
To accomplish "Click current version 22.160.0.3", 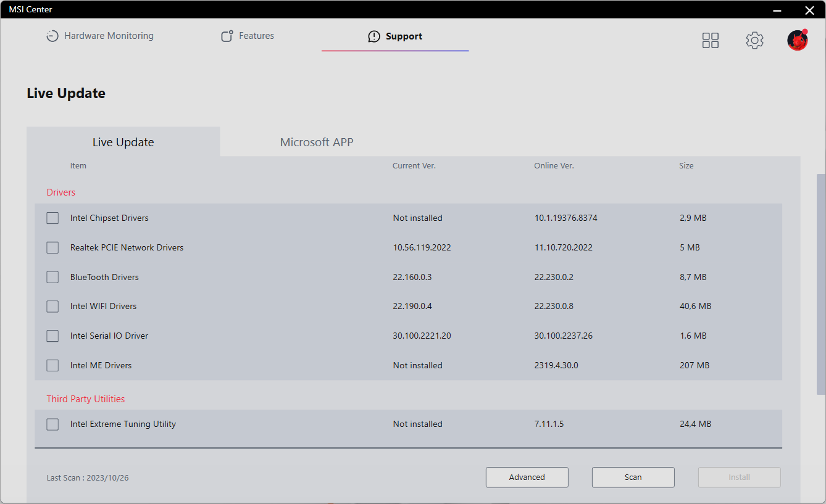I will (412, 277).
